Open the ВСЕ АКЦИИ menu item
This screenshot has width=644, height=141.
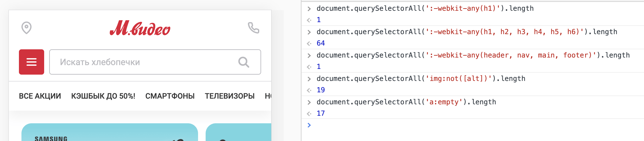coord(40,96)
